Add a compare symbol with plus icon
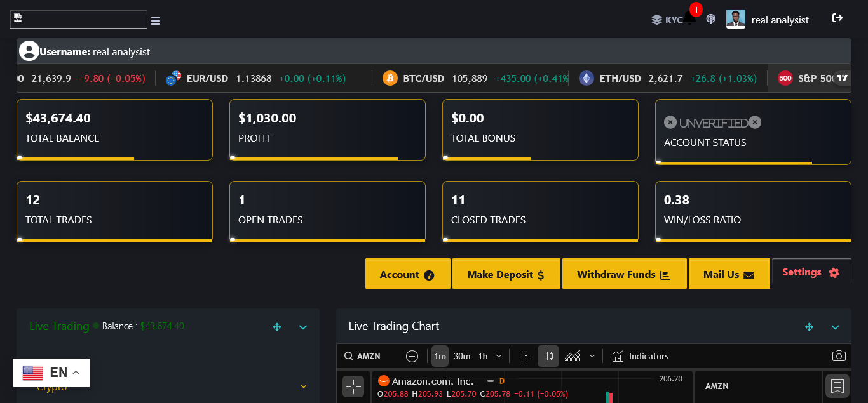Viewport: 868px width, 403px height. click(412, 356)
